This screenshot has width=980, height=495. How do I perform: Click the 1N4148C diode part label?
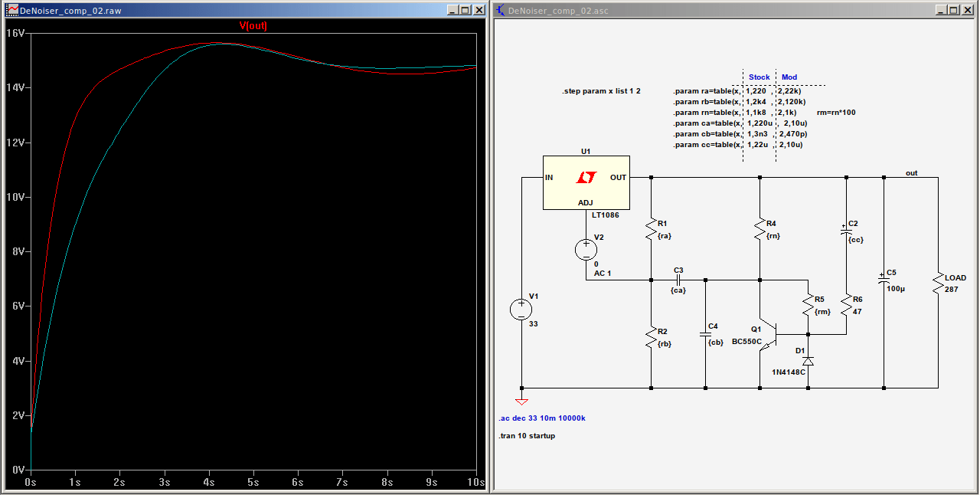(x=789, y=372)
